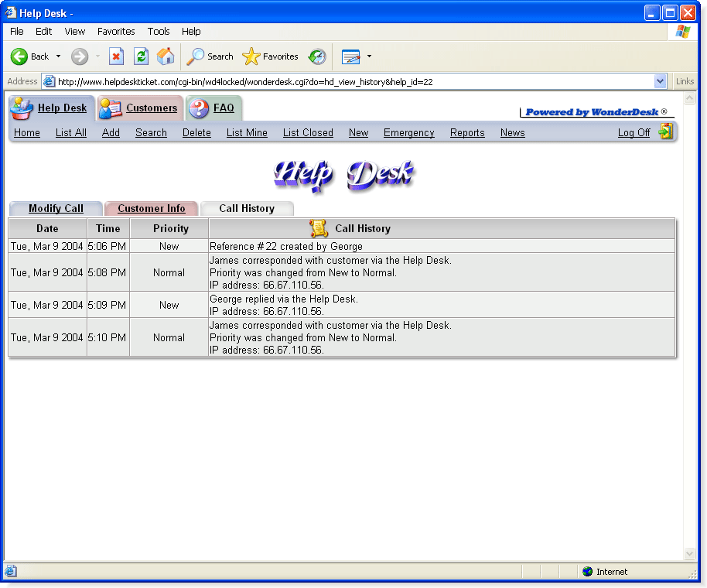Click the Search magnifier icon
The height and width of the screenshot is (588, 707).
[195, 56]
